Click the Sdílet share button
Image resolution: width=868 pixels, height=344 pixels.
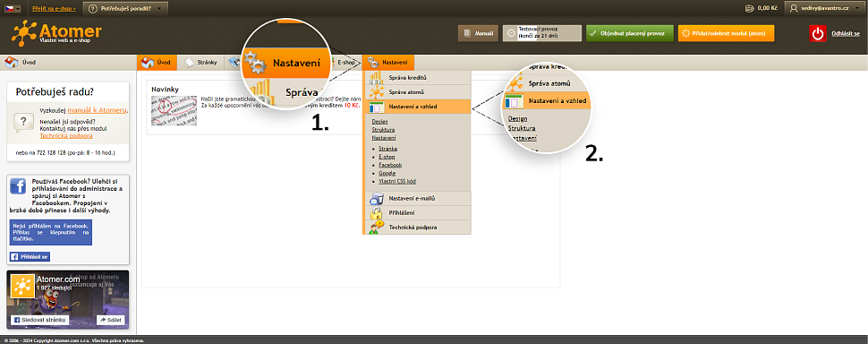111,320
